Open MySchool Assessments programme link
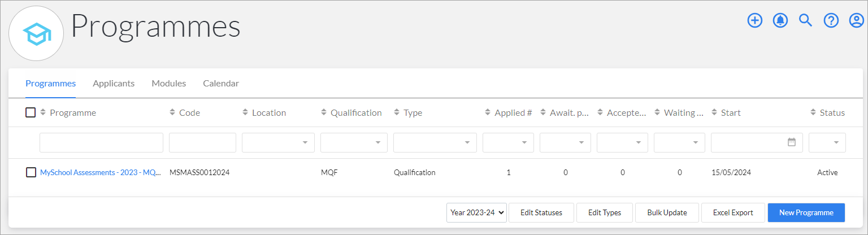The image size is (868, 235). tap(101, 172)
